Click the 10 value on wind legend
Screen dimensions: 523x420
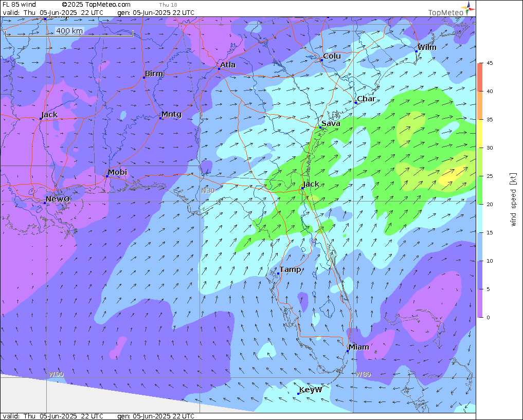click(x=489, y=261)
